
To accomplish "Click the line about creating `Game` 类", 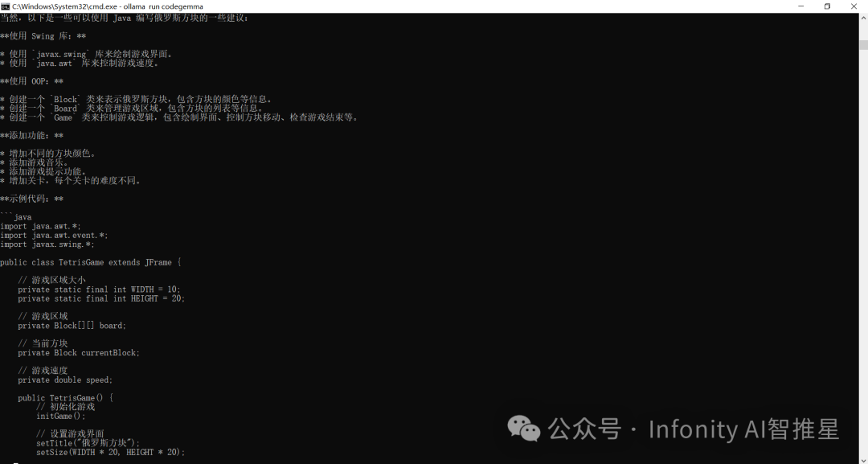I will [x=179, y=117].
